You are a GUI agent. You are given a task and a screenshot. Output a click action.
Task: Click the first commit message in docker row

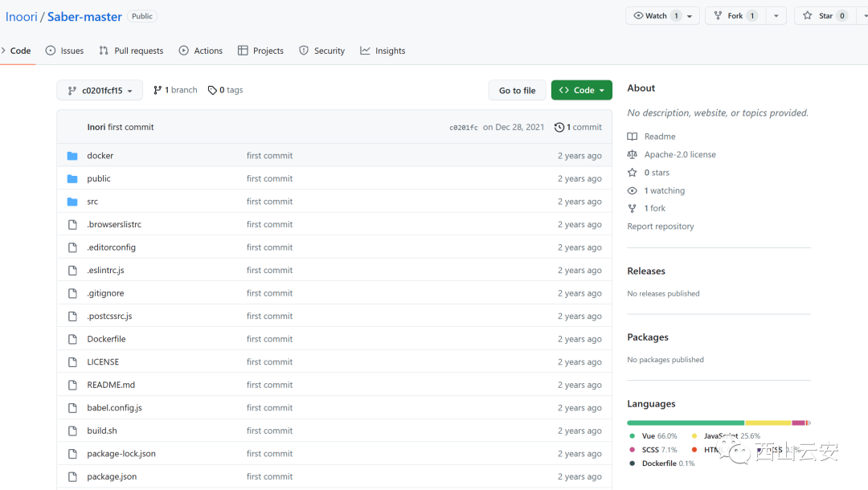[269, 156]
